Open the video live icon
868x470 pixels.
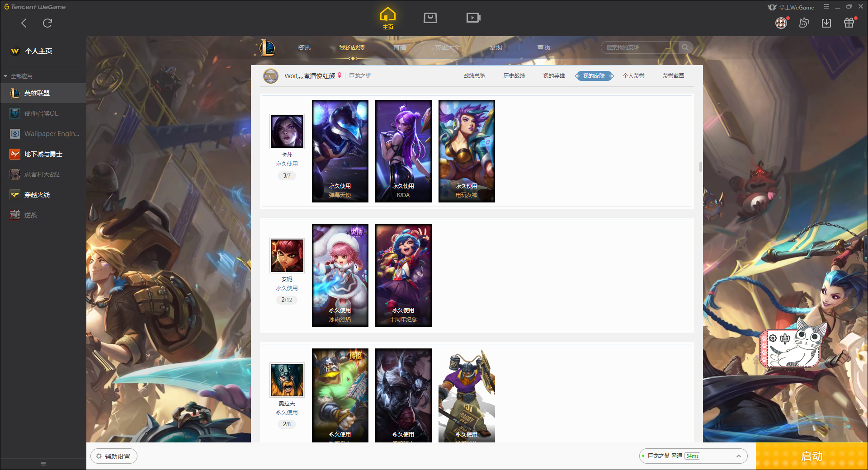[473, 18]
